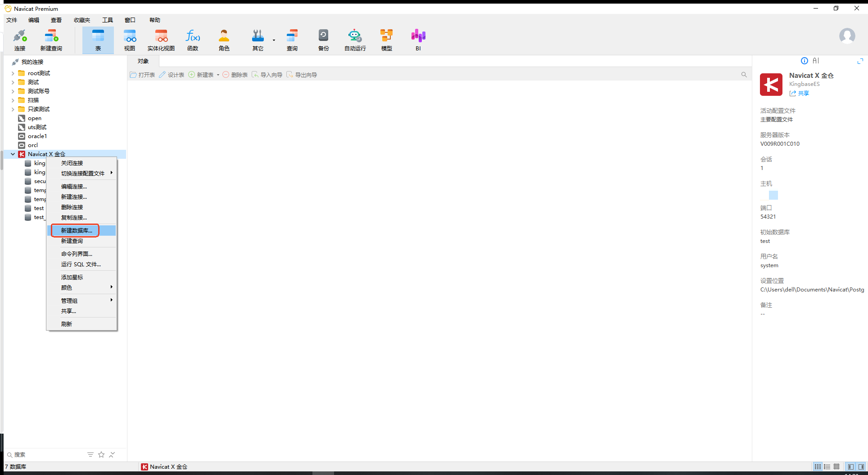
Task: Switch to detail view
Action: coord(827,467)
